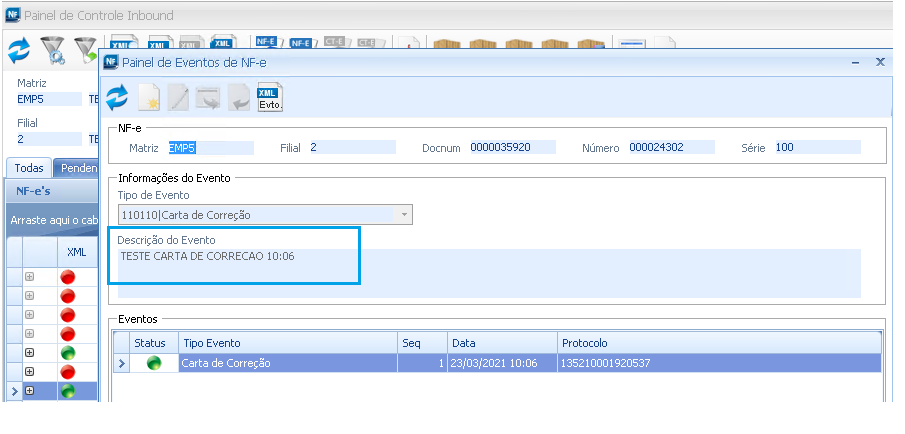Image resolution: width=905 pixels, height=434 pixels.
Task: Open filter settings funnel with gear
Action: pos(51,50)
